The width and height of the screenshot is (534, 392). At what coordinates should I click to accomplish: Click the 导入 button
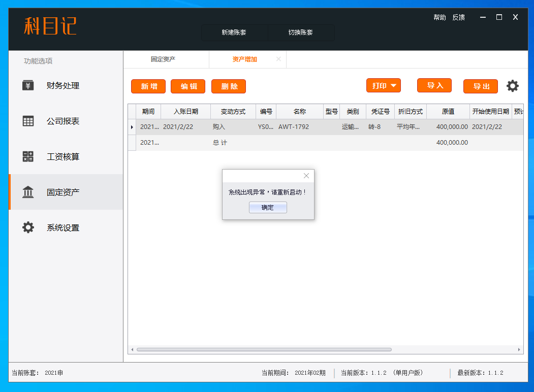point(434,86)
